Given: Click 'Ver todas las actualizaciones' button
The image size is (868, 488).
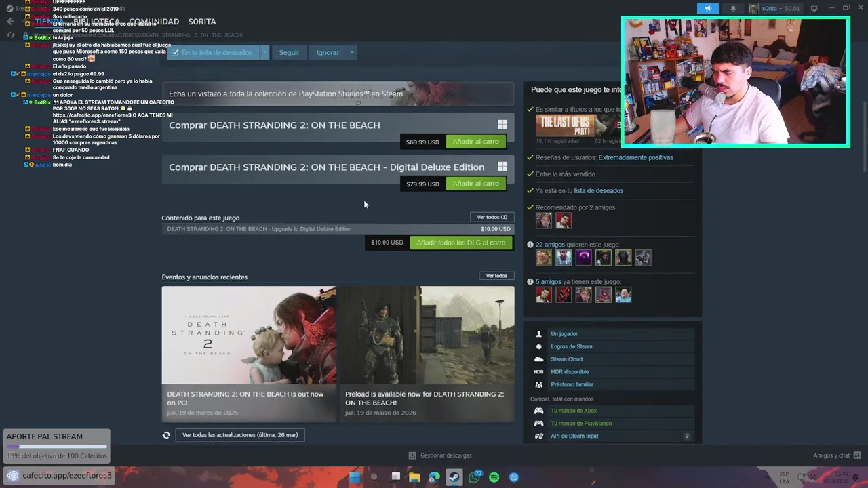Looking at the screenshot, I should click(x=240, y=435).
